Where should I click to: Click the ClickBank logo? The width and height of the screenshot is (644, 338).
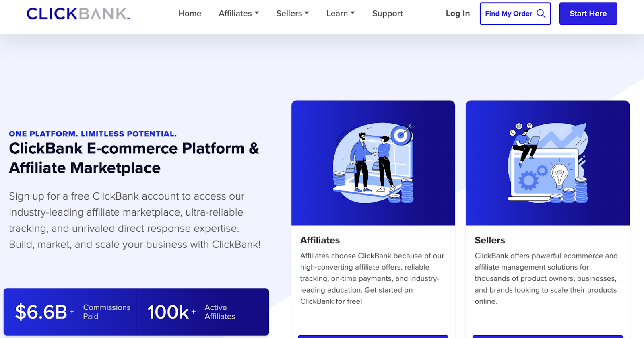point(78,14)
